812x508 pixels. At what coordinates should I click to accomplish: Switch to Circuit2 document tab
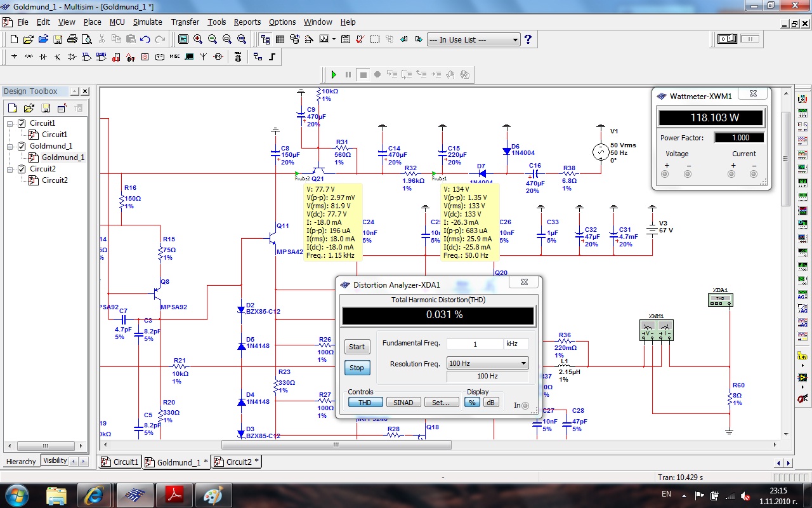click(x=237, y=462)
